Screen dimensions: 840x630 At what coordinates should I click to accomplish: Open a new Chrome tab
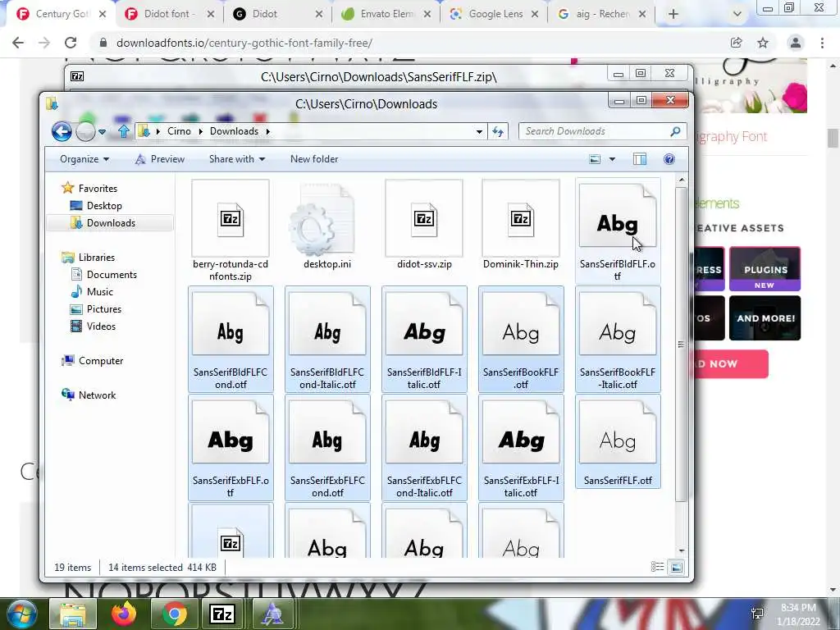673,14
